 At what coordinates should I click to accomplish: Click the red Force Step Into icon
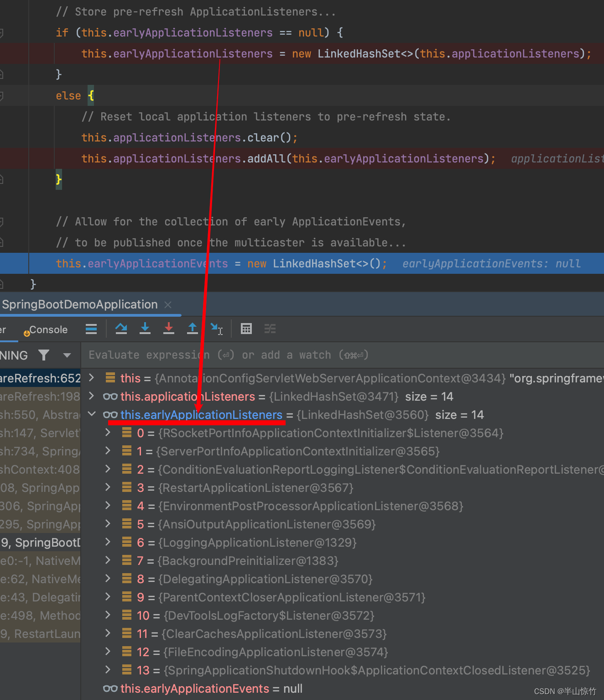pos(169,329)
